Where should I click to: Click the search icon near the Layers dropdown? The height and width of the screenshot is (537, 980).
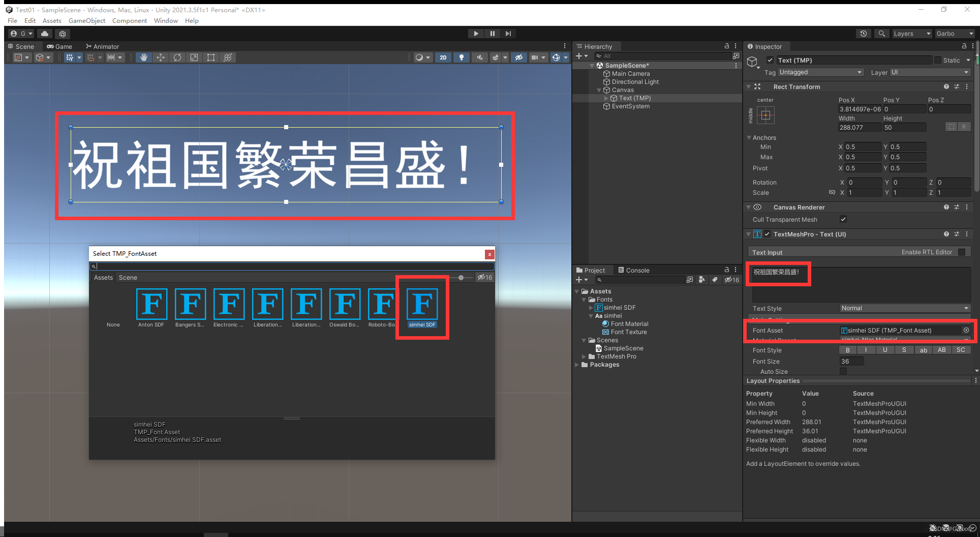pos(881,34)
